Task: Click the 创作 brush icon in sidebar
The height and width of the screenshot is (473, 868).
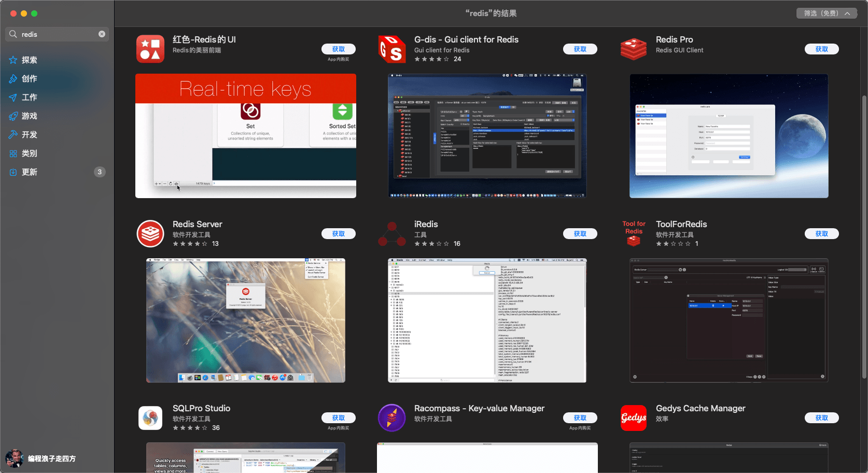Action: coord(13,79)
